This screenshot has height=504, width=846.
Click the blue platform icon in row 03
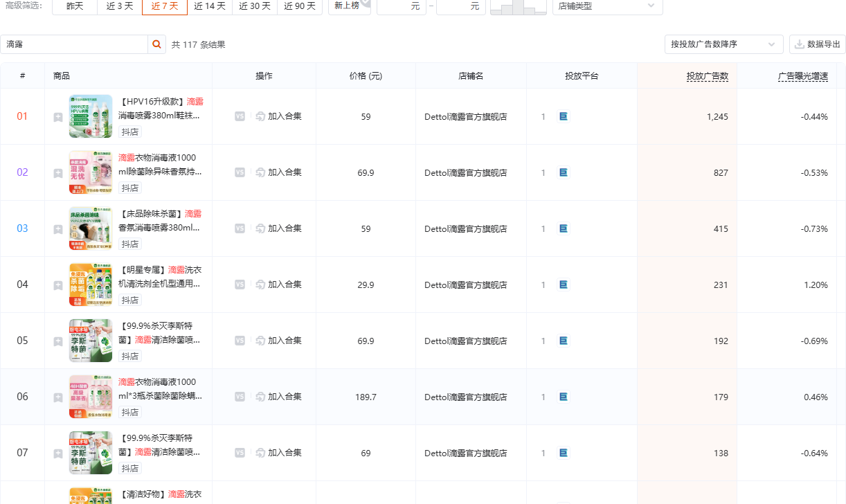[564, 228]
